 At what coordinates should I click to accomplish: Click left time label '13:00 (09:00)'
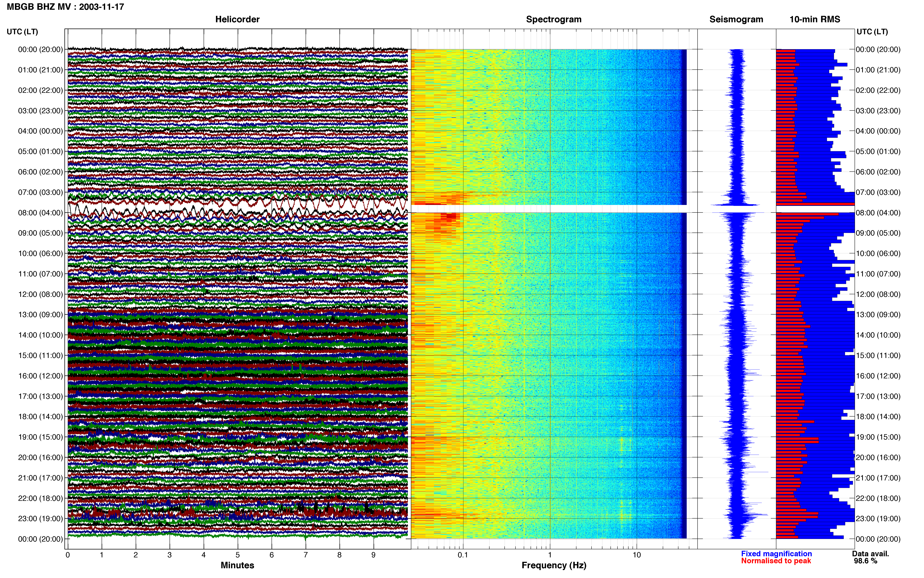pyautogui.click(x=41, y=314)
